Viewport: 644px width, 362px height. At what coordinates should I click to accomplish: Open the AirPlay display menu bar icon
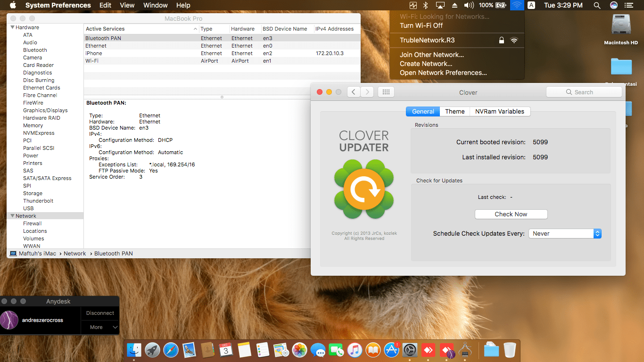pos(440,5)
